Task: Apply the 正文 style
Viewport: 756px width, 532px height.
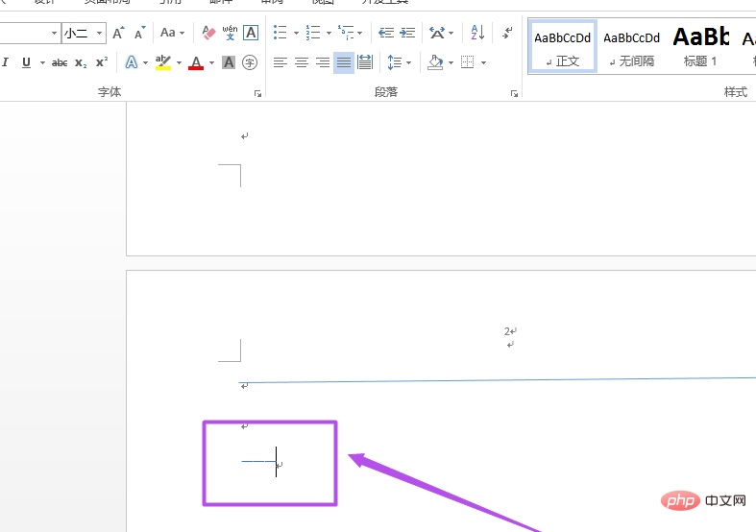Action: pos(563,47)
